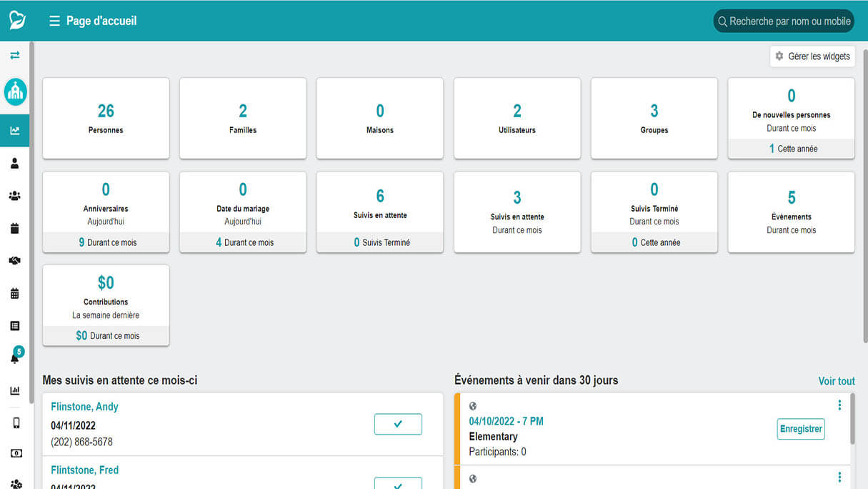Open three-dot menu for Elementary event
This screenshot has width=868, height=489.
click(x=839, y=405)
